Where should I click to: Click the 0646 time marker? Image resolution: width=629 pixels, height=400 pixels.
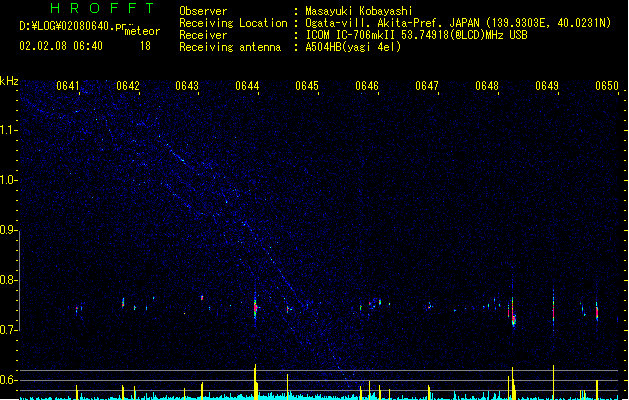(x=367, y=86)
